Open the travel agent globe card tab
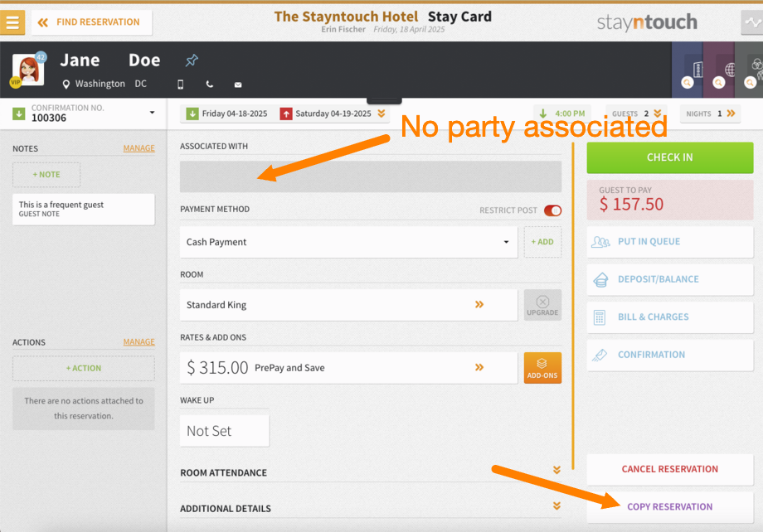The image size is (763, 532). tap(719, 70)
